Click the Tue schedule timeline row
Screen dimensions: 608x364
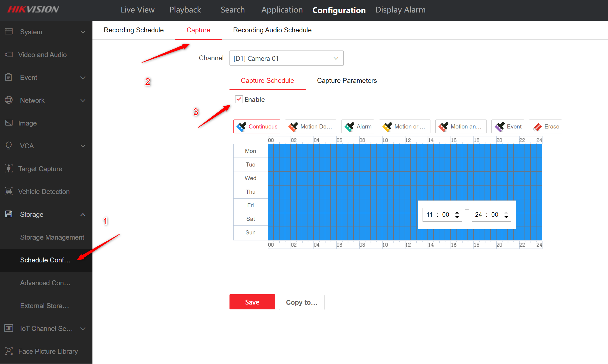(405, 165)
